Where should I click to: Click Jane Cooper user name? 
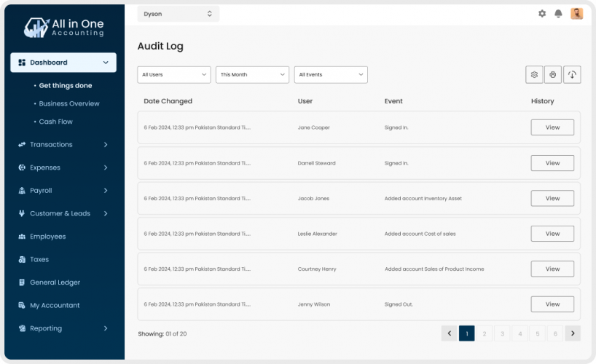click(x=313, y=127)
